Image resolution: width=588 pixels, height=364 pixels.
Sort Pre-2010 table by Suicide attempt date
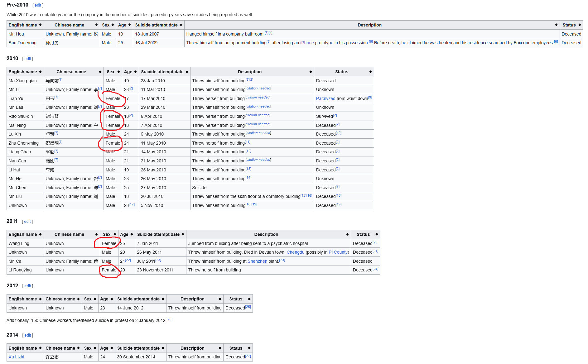pos(159,25)
